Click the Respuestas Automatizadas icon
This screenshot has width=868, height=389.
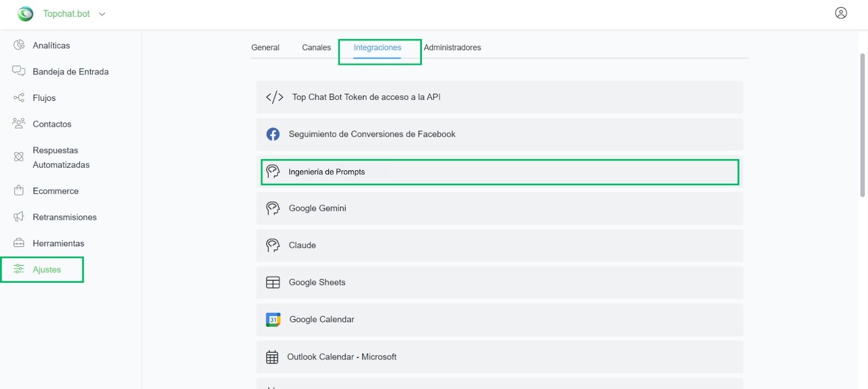tap(19, 157)
